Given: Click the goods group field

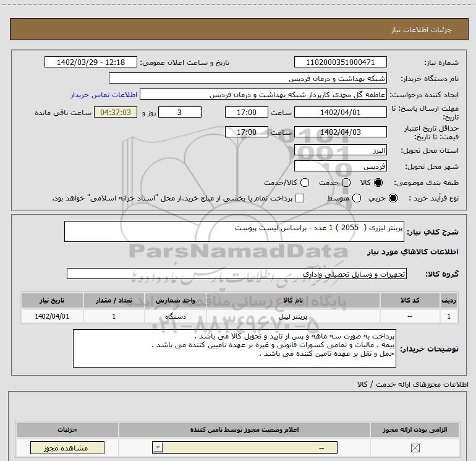Looking at the screenshot, I should click(237, 274).
